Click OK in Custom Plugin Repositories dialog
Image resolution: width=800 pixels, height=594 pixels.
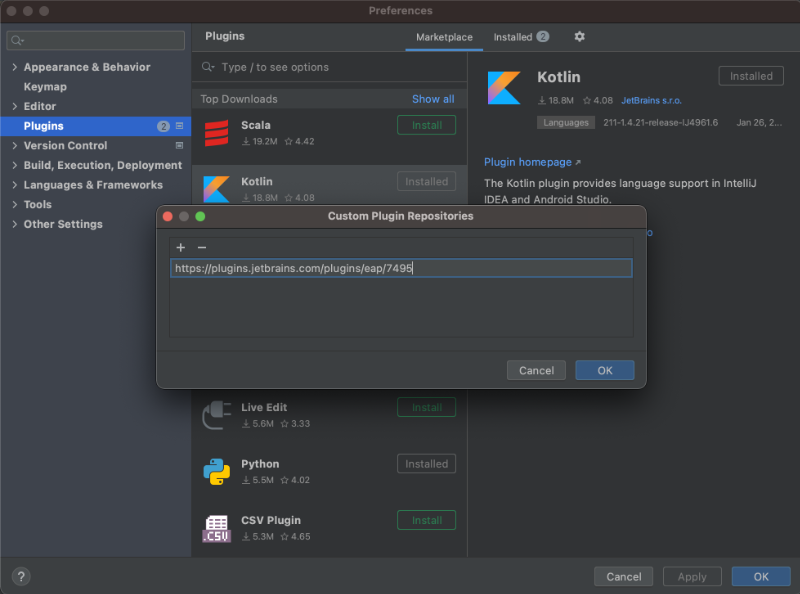605,370
